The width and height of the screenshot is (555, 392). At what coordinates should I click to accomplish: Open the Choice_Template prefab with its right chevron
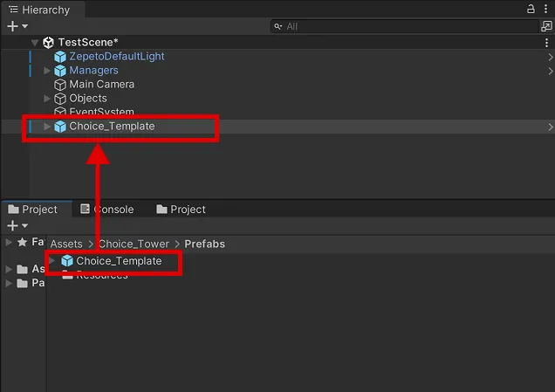551,127
